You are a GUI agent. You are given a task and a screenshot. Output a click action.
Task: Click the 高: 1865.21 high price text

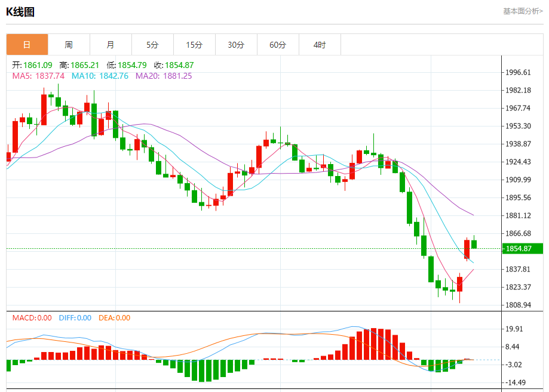click(x=79, y=65)
